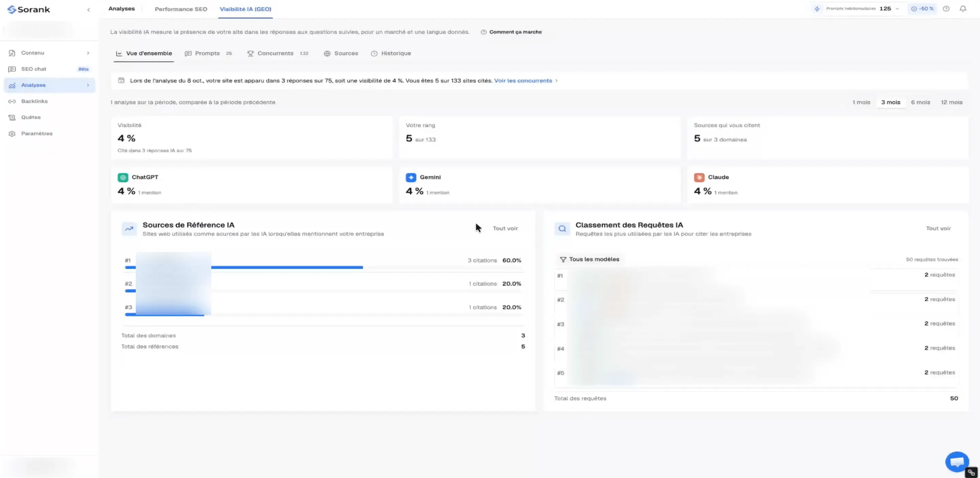Click the Paramètres gear icon
Image resolution: width=980 pixels, height=478 pixels.
pyautogui.click(x=12, y=134)
